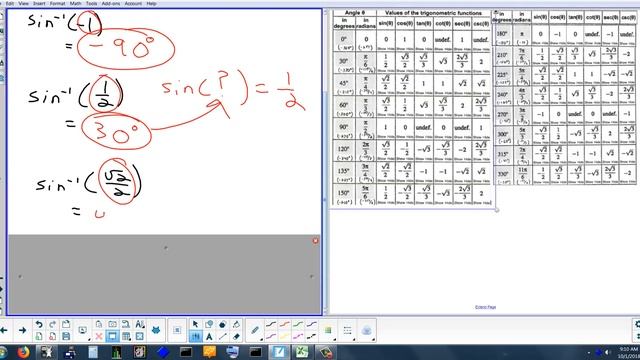Click the 'Values of the trigonometric functions' header
Image resolution: width=640 pixels, height=360 pixels.
[433, 13]
